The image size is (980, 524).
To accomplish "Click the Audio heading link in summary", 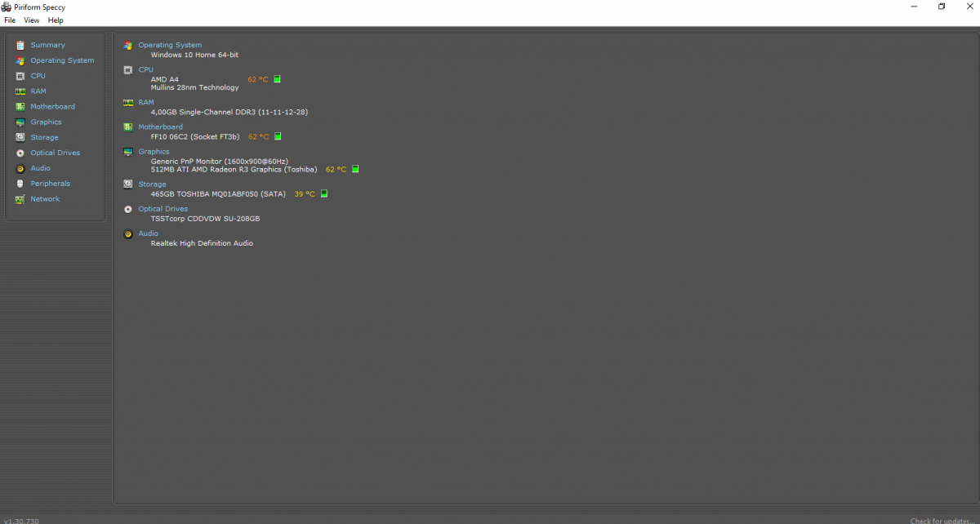I will [148, 233].
